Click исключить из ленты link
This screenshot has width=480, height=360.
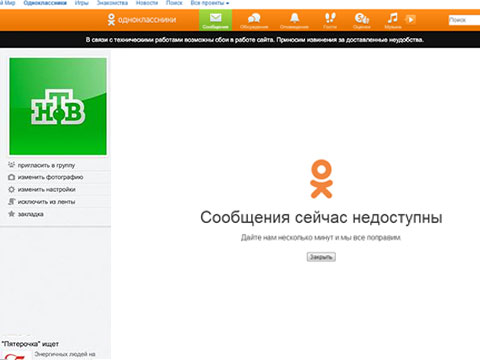coord(46,202)
